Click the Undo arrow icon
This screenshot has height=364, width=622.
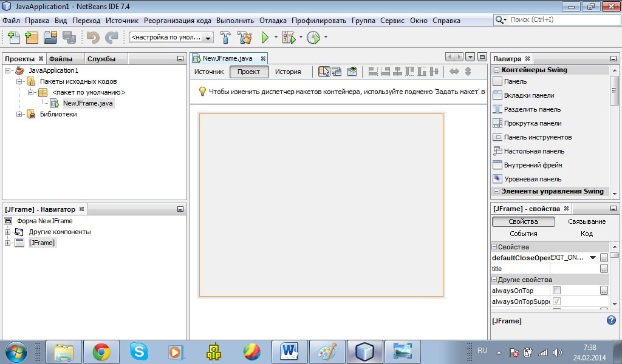93,37
